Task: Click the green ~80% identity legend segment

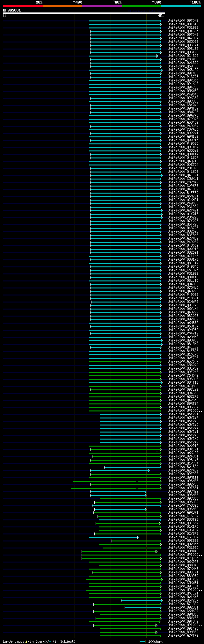Action: [x=142, y=6]
